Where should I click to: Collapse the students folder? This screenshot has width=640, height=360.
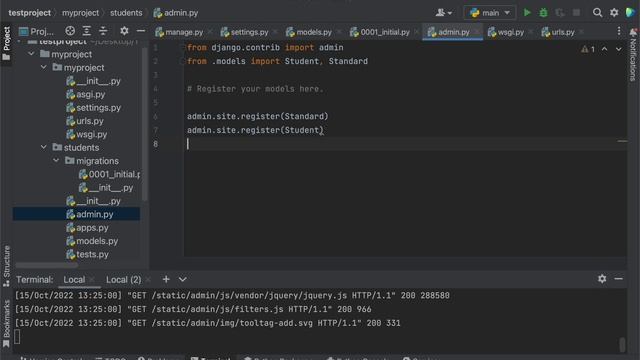(44, 147)
